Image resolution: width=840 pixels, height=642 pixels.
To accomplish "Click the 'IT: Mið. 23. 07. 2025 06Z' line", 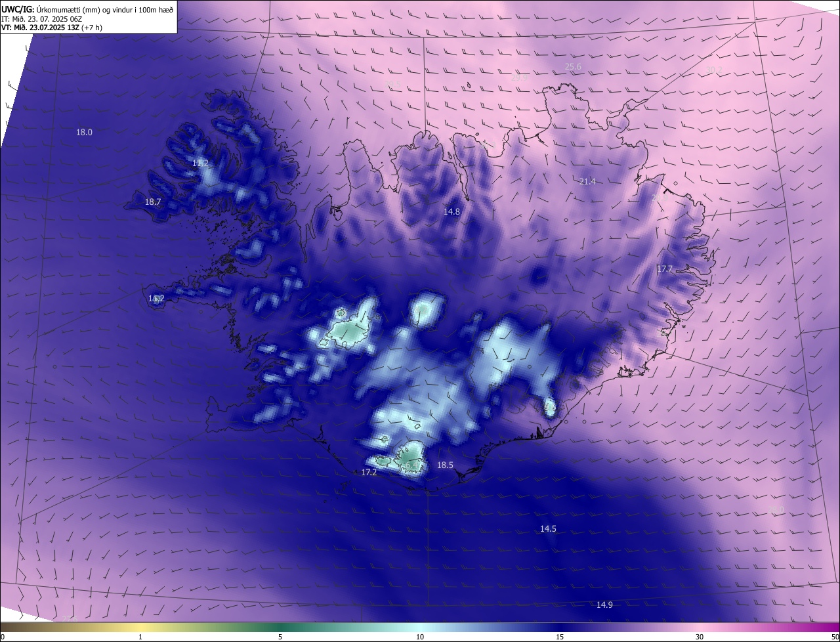I will coord(43,19).
